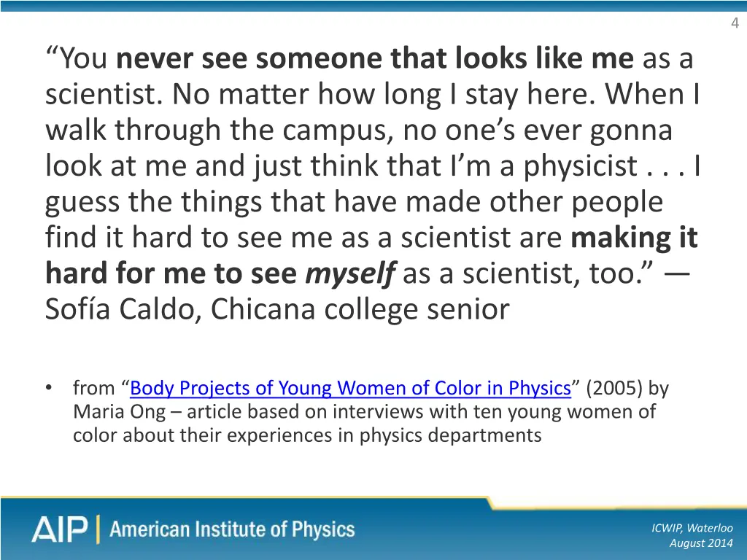747x560 pixels.
Task: Open the Body Projects of Young Women link
Action: pos(350,388)
